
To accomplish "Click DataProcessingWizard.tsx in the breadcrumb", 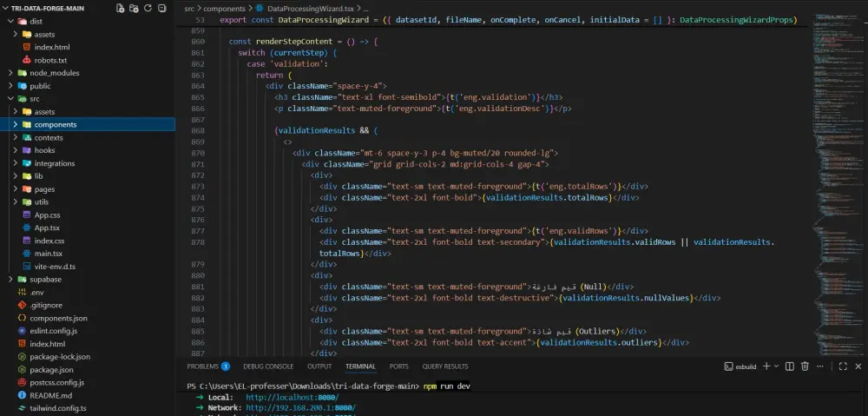I will point(309,9).
